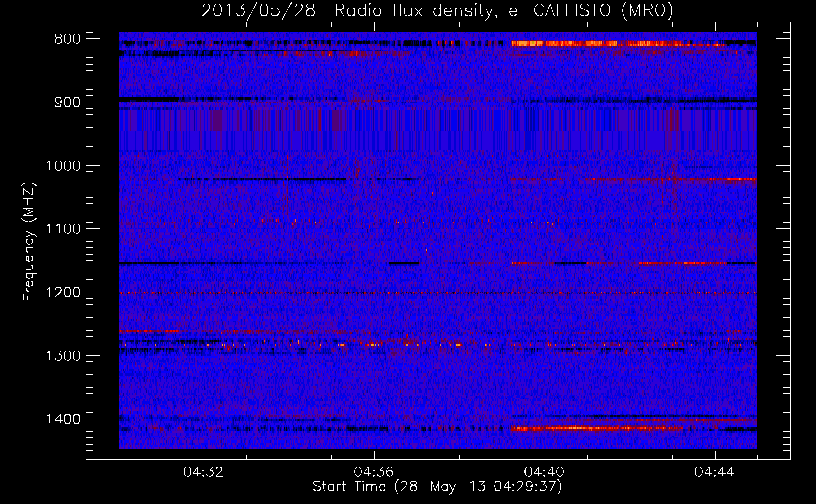The height and width of the screenshot is (504, 816).
Task: Click the 900 frequency tick label
Action: (x=67, y=102)
